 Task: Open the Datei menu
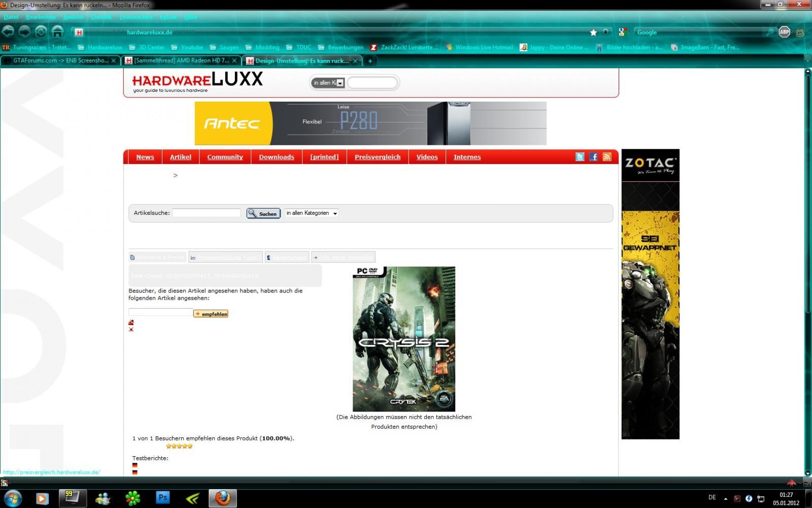point(11,17)
